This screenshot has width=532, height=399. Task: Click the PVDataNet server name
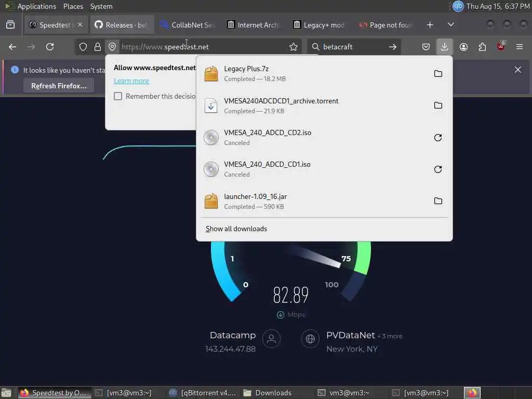(x=351, y=335)
